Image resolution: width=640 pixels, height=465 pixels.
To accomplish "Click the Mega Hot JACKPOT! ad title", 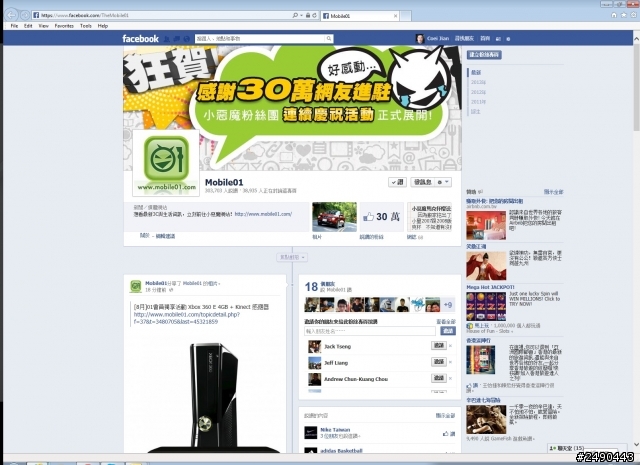I will 490,287.
